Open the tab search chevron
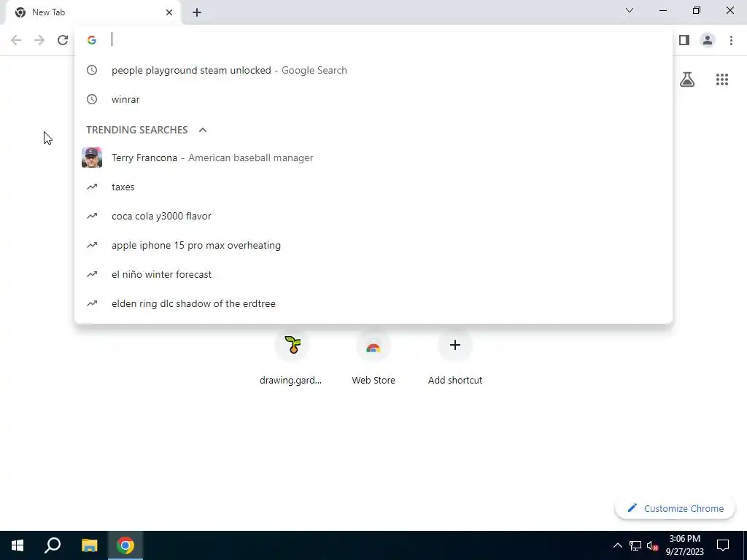 point(630,10)
